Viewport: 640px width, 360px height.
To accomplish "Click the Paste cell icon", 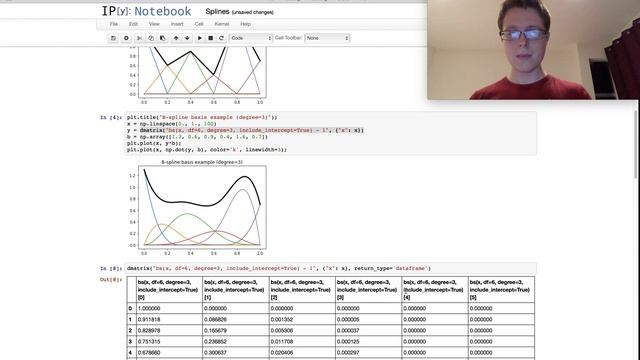I will [x=162, y=38].
